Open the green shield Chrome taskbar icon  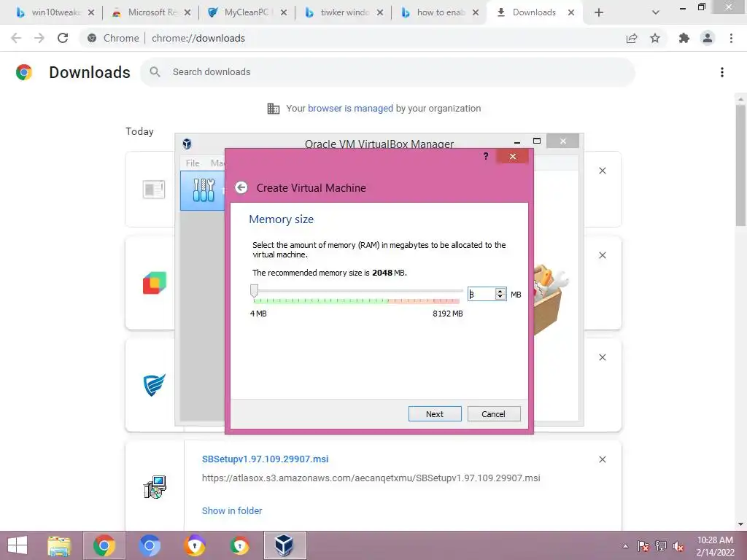click(x=239, y=545)
